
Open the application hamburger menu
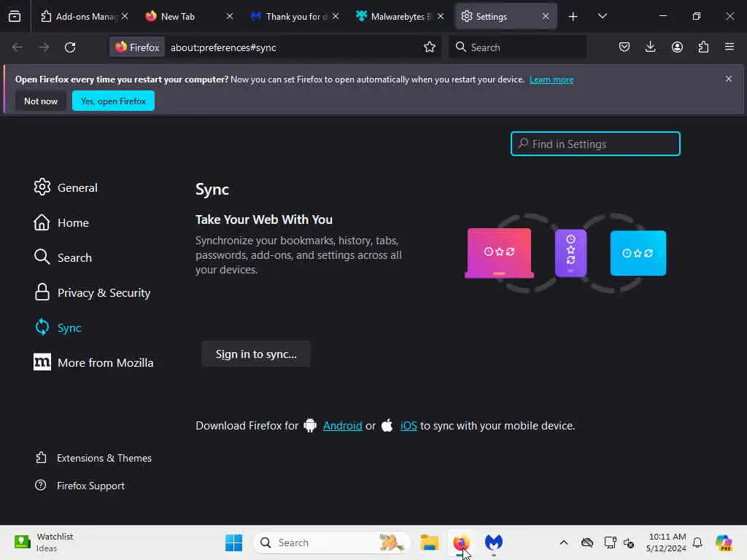(729, 47)
